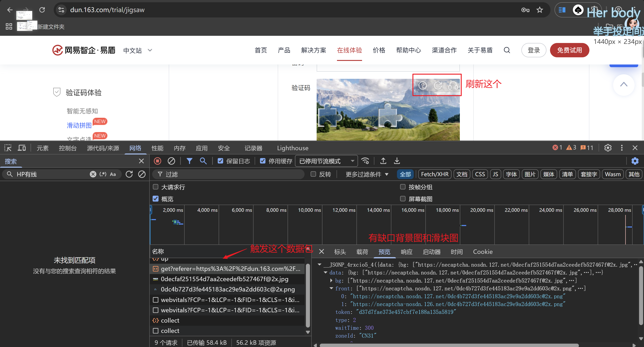The height and width of the screenshot is (347, 644).
Task: Clear the search query with the X icon
Action: (93, 174)
